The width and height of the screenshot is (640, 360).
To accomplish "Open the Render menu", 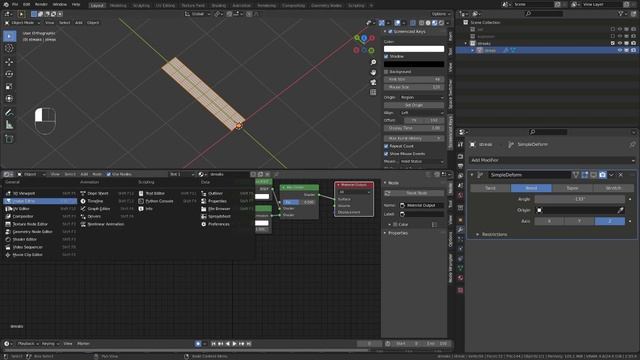I will click(x=41, y=4).
